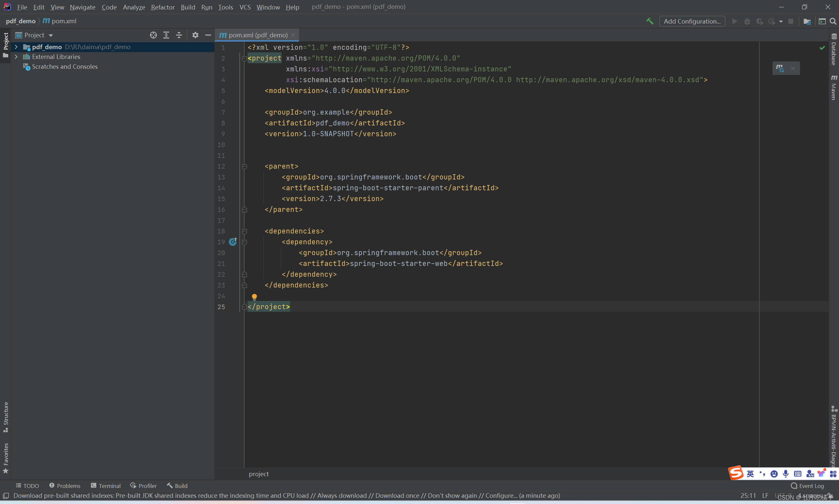This screenshot has height=504, width=839.
Task: Click the Add Configuration button
Action: click(692, 21)
